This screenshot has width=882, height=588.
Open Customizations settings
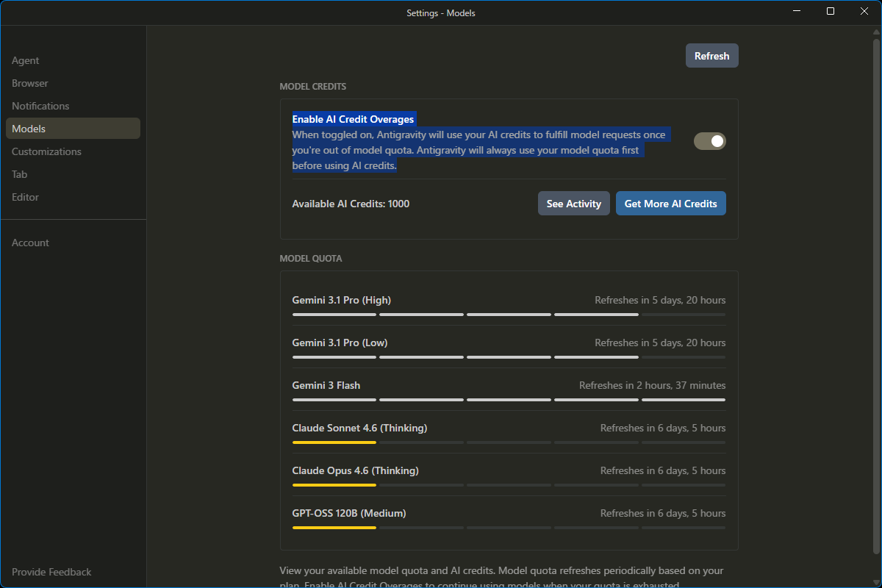click(46, 151)
